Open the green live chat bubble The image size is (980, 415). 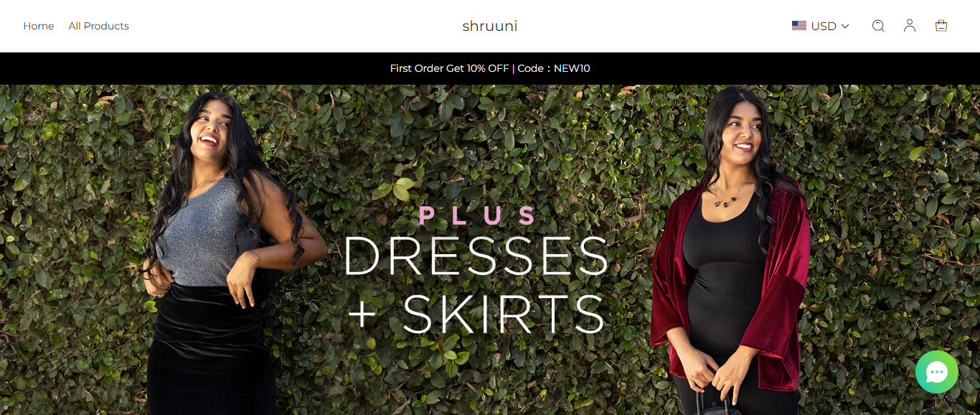click(x=937, y=372)
